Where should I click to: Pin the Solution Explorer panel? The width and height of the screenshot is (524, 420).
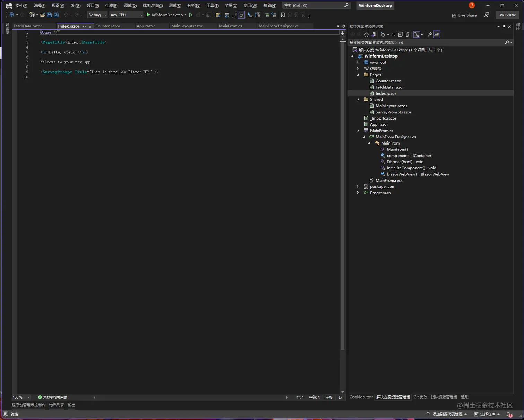pyautogui.click(x=504, y=26)
